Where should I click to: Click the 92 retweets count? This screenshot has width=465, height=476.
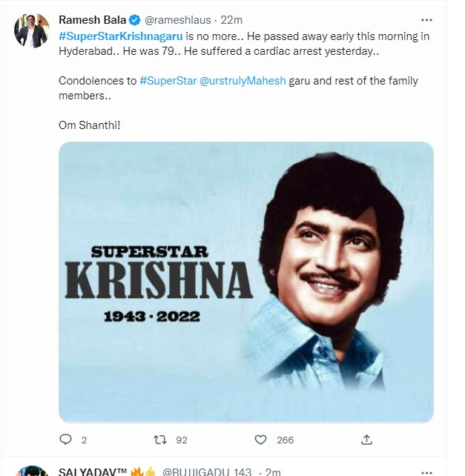(x=182, y=440)
